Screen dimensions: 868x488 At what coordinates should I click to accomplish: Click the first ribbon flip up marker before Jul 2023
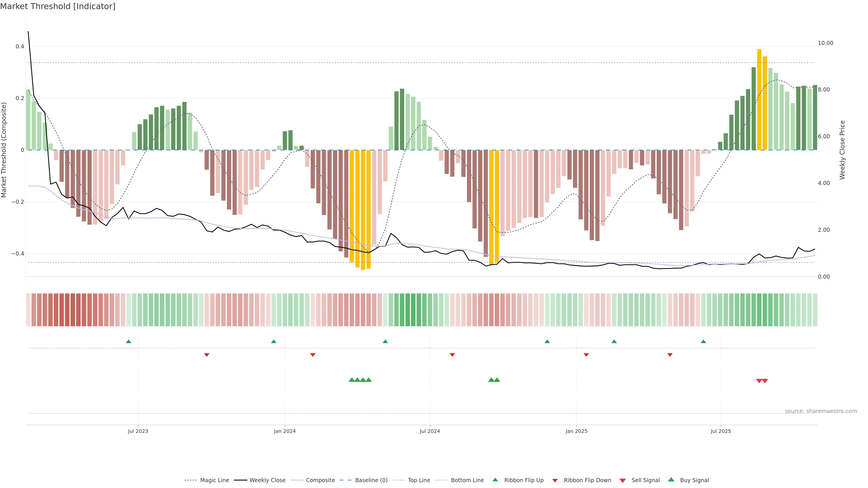click(x=128, y=342)
